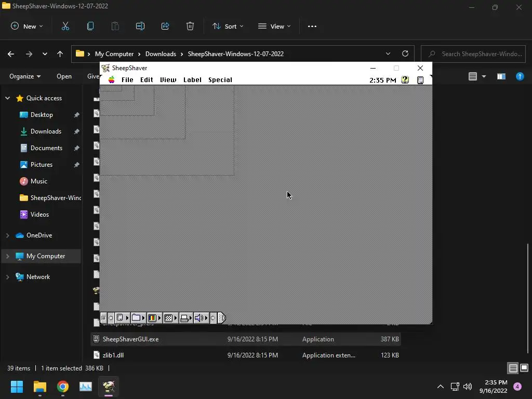The image size is (532, 399).
Task: Refresh the Explorer folder view
Action: 405,54
